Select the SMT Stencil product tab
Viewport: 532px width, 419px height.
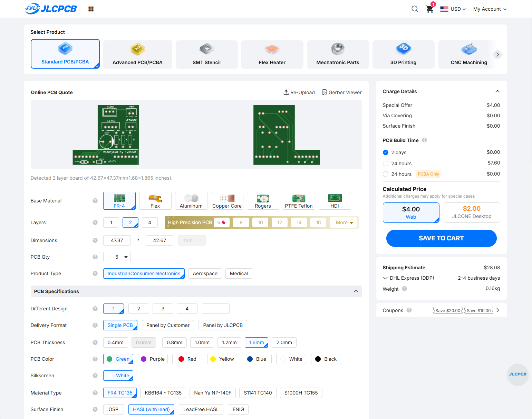(x=207, y=54)
